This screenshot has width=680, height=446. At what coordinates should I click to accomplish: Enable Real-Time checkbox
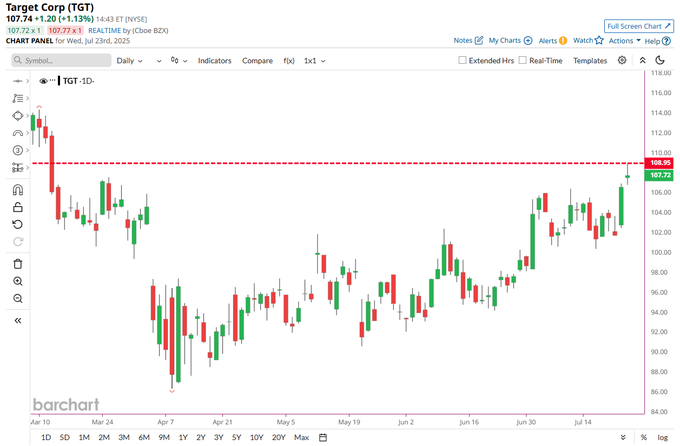pyautogui.click(x=523, y=60)
